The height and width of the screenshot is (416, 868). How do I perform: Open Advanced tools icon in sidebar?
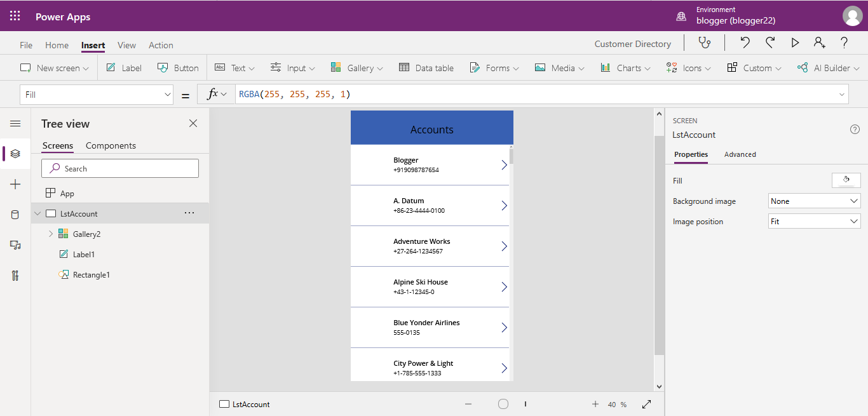tap(15, 276)
